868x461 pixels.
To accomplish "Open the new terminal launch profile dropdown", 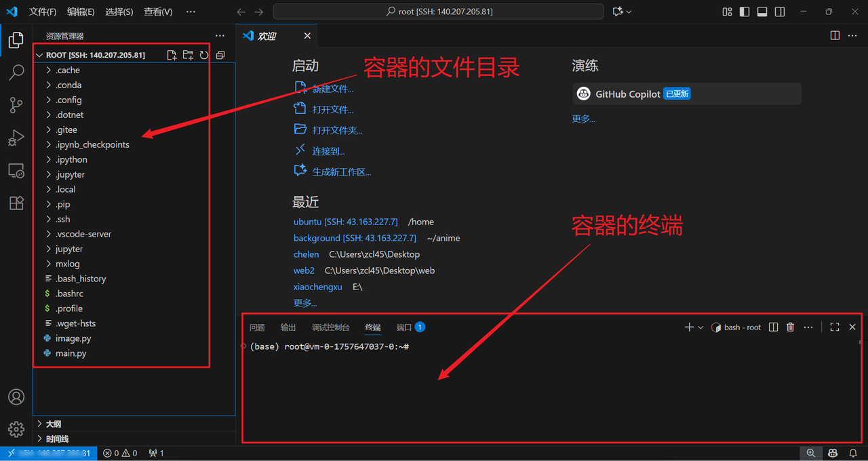I will tap(701, 327).
